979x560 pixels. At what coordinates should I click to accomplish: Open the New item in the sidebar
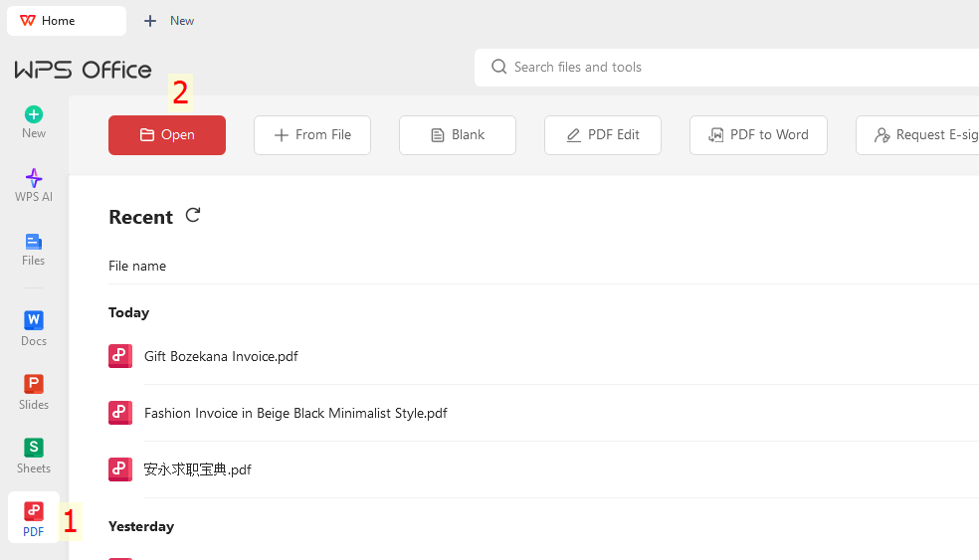point(34,122)
